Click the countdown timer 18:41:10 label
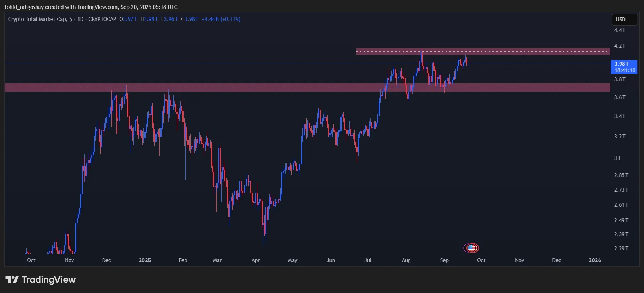Viewport: 644px width, 293px height. pos(625,70)
